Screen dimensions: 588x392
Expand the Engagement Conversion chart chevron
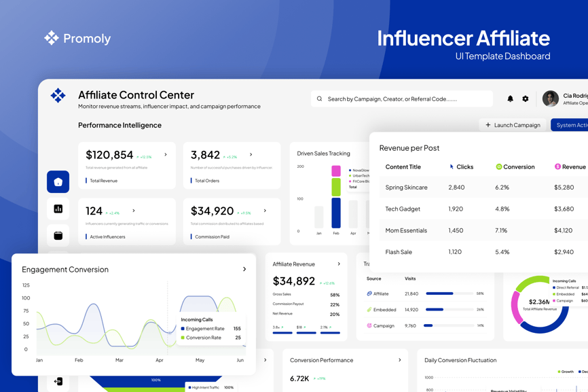pos(244,269)
